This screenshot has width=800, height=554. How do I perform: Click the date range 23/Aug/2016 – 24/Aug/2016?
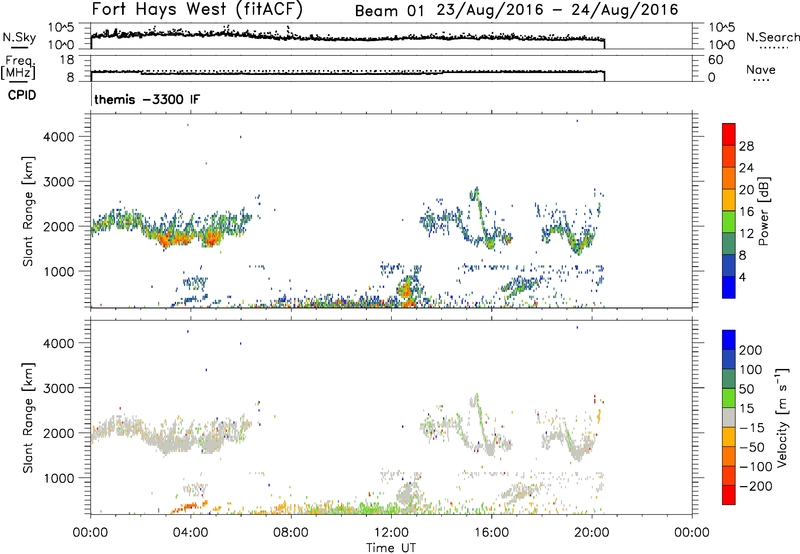(x=558, y=10)
